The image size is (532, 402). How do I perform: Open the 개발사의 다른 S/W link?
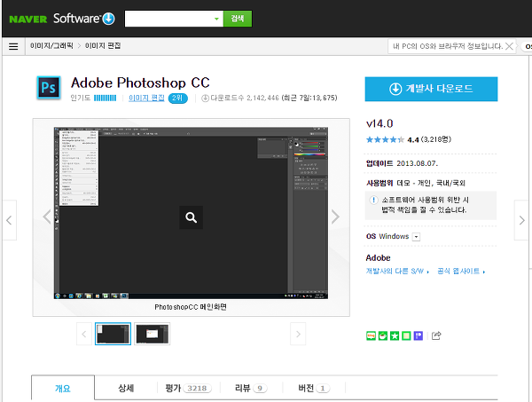(x=397, y=271)
